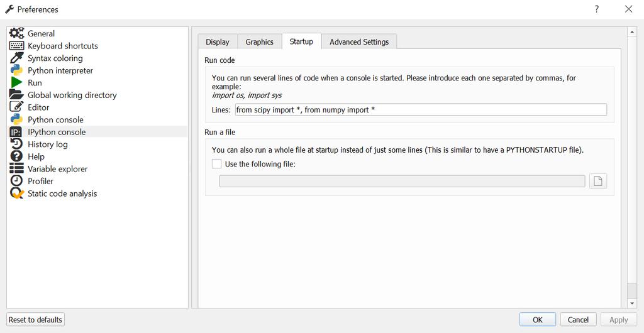The image size is (644, 333).
Task: Open the Advanced Settings tab
Action: pos(359,42)
